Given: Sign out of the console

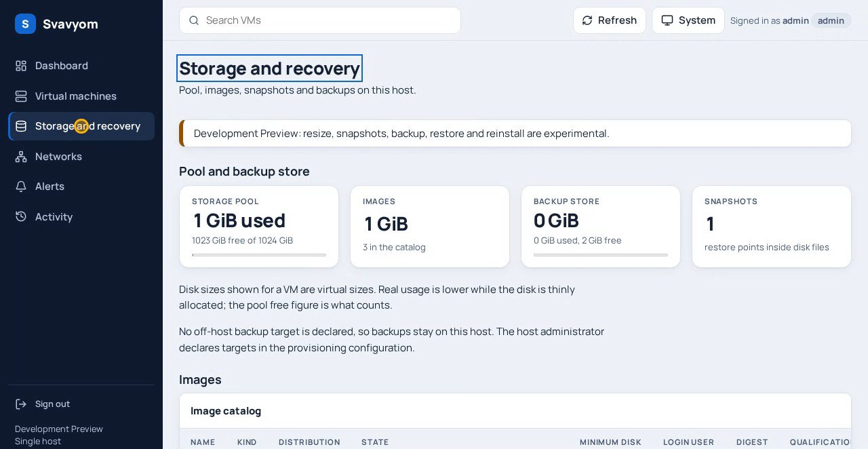Looking at the screenshot, I should point(81,404).
